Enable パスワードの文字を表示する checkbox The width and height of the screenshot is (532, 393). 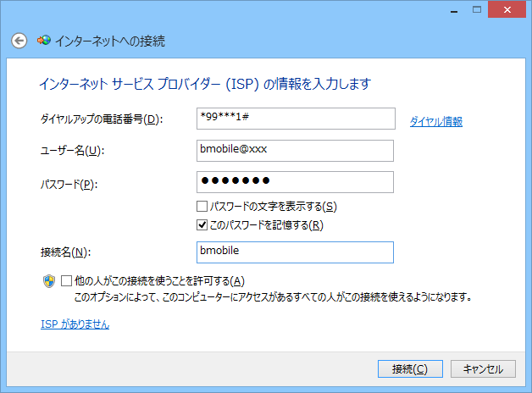click(x=202, y=207)
